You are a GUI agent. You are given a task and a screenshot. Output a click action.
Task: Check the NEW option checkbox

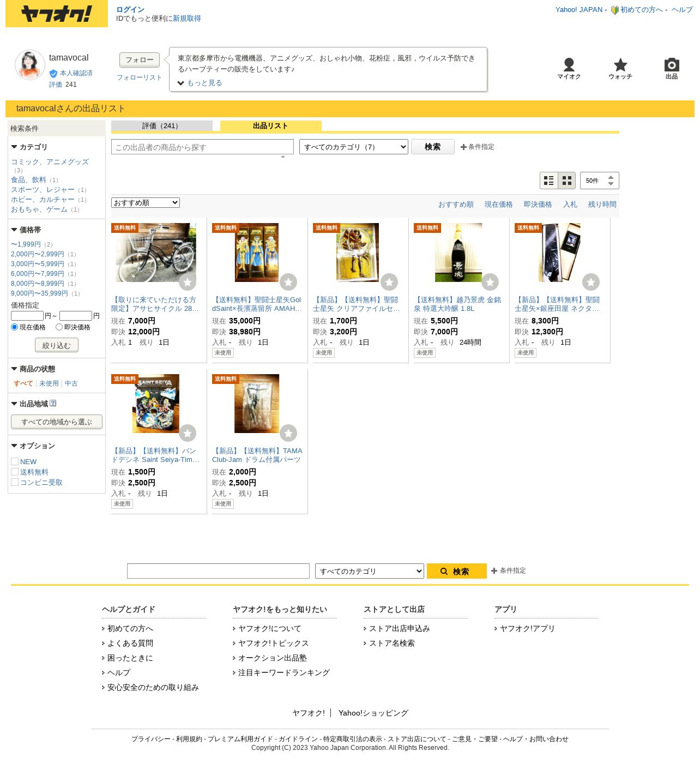click(x=15, y=461)
